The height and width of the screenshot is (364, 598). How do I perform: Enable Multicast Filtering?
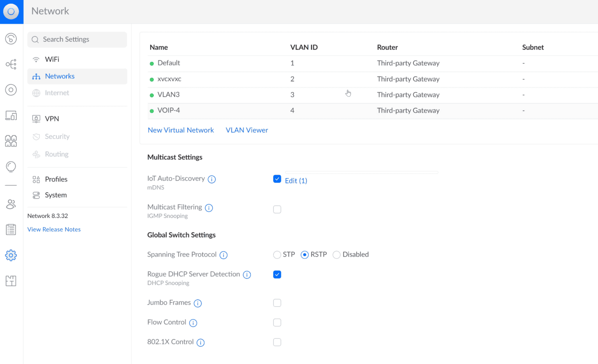click(277, 209)
